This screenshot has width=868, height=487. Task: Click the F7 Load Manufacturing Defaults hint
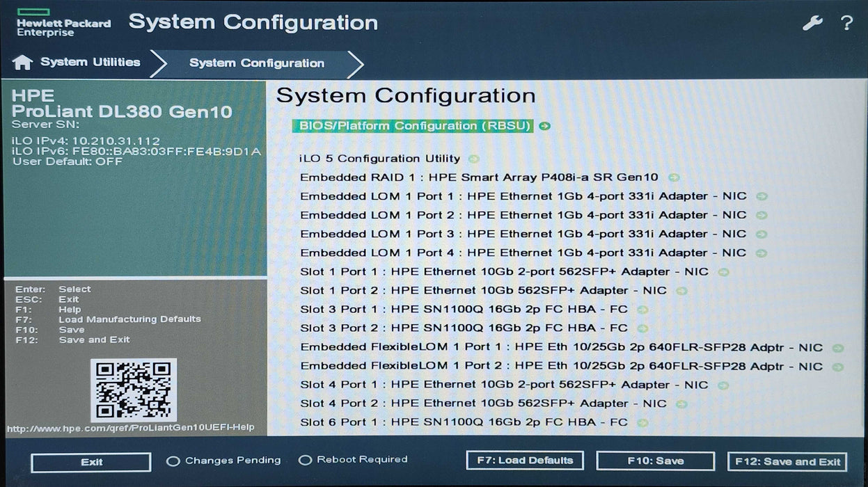[x=108, y=319]
